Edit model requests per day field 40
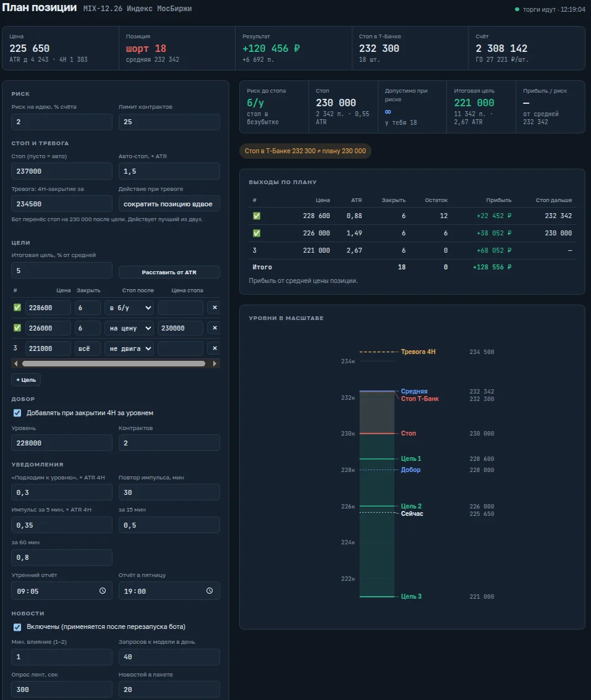 (x=169, y=657)
